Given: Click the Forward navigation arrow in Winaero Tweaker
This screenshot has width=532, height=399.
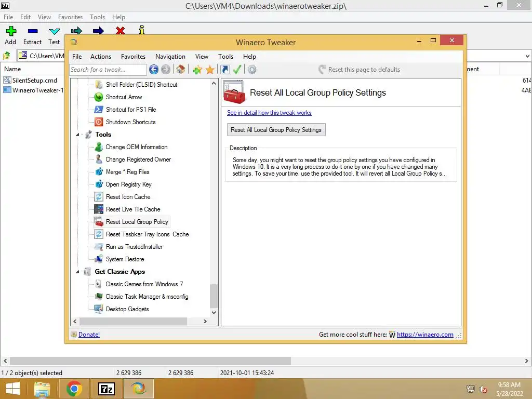Looking at the screenshot, I should pos(166,70).
